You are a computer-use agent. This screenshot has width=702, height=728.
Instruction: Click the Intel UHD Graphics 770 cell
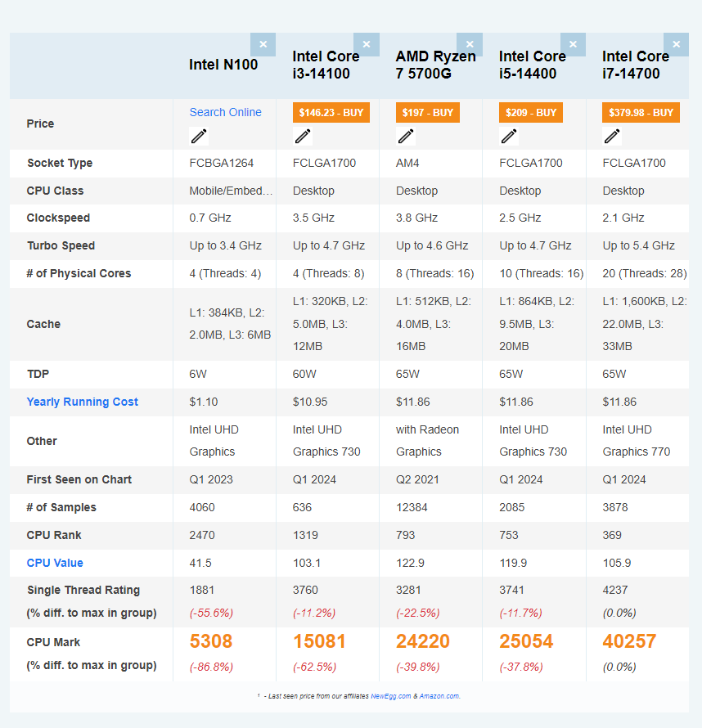pos(636,441)
